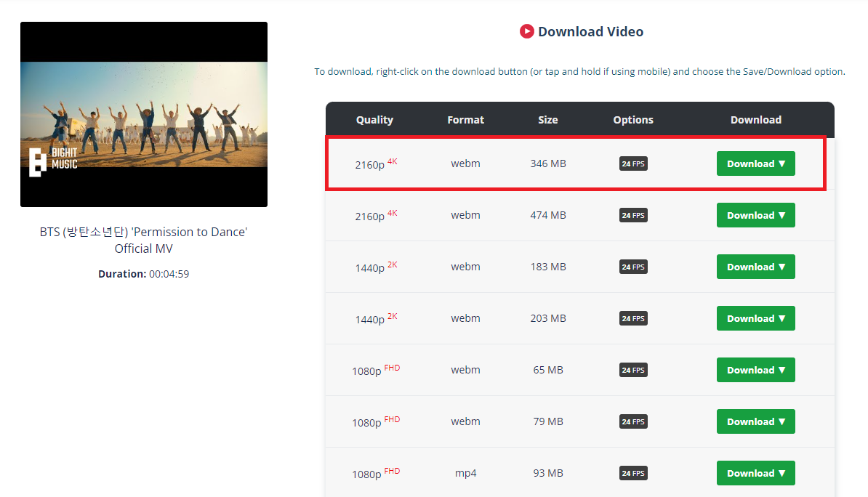
Task: Open the Download dropdown for the 79 MB 1080p file
Action: click(x=755, y=422)
